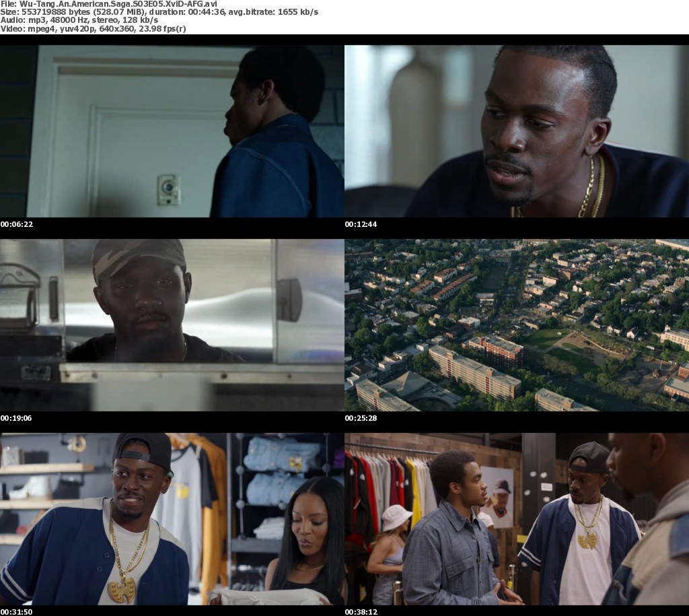Select the 00:31:50 timestamp label
Image resolution: width=689 pixels, height=616 pixels.
17,612
